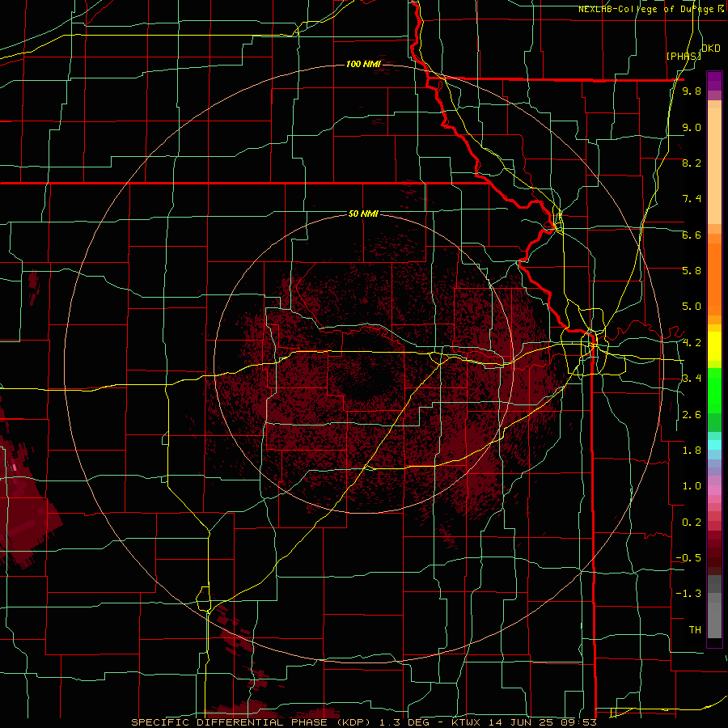Click the 100 NMI range ring label

(363, 64)
